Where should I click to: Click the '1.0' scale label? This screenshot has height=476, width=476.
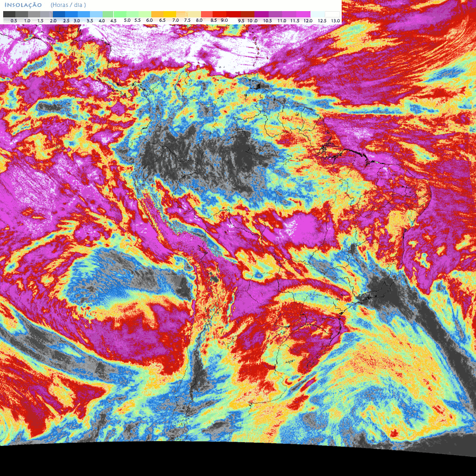pos(27,21)
